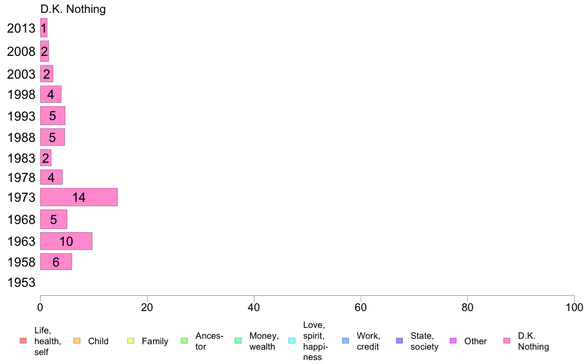The width and height of the screenshot is (588, 364).
Task: Click the 2013 bar labeled 1
Action: coord(44,28)
